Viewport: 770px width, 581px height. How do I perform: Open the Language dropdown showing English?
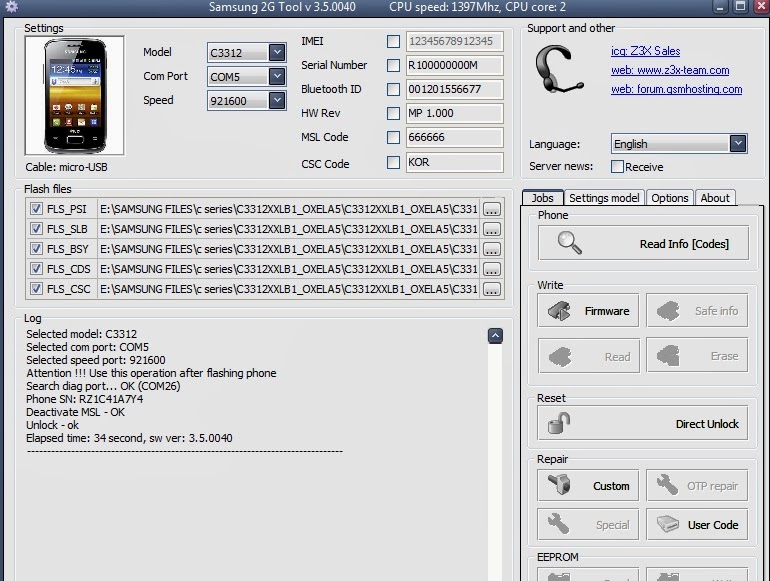pyautogui.click(x=738, y=143)
